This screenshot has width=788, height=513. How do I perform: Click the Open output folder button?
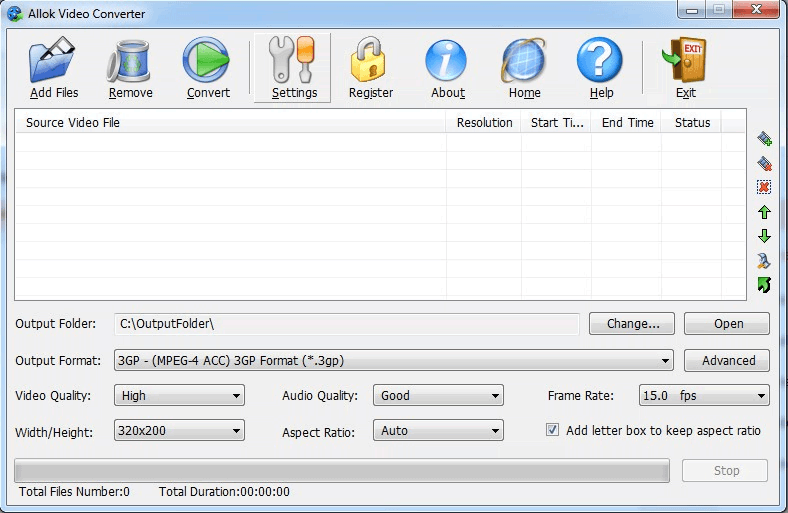tap(727, 324)
